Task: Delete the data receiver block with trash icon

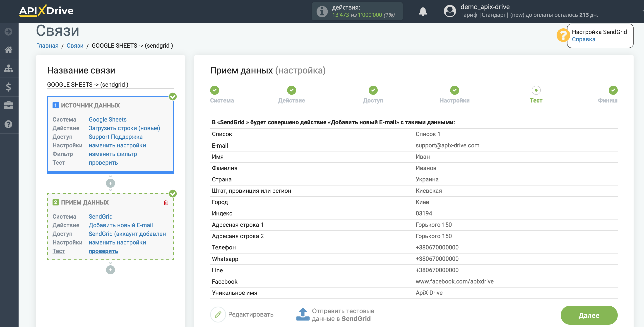Action: tap(166, 202)
